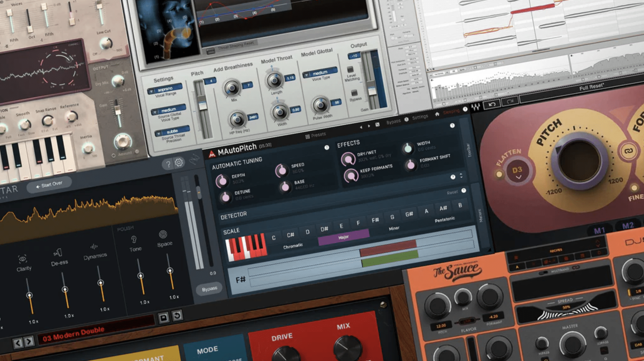Click the MAutoPitch previous preset arrow
644x361 pixels.
361,127
